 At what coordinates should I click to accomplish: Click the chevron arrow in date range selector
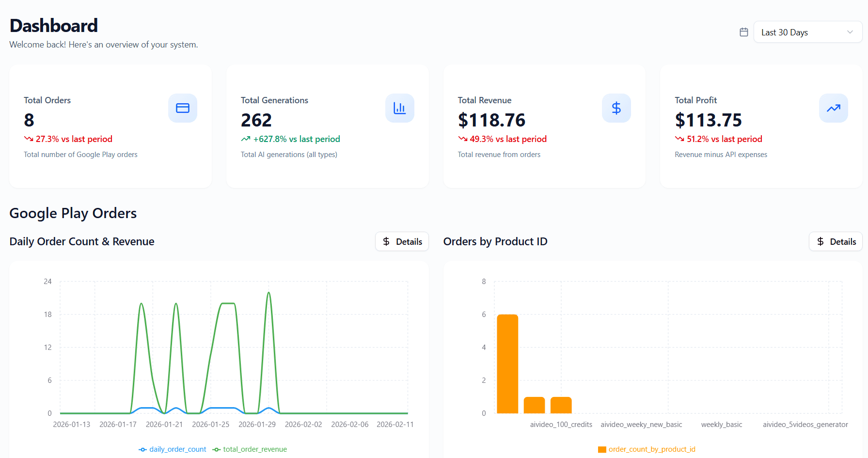pyautogui.click(x=850, y=32)
